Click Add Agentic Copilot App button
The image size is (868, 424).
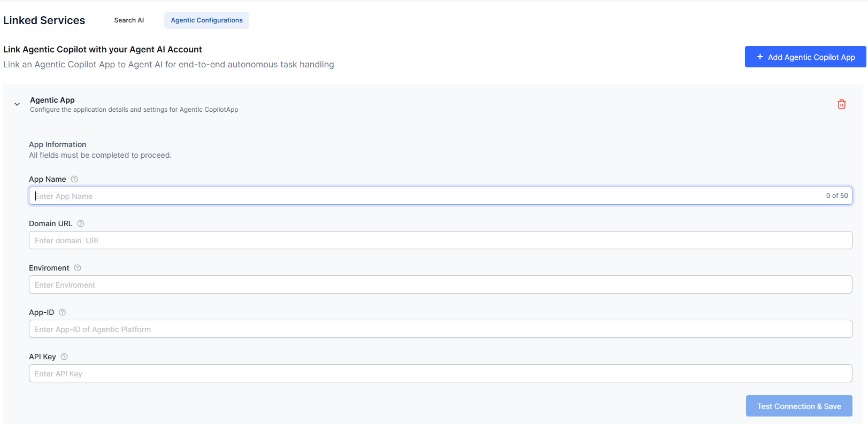pos(805,57)
